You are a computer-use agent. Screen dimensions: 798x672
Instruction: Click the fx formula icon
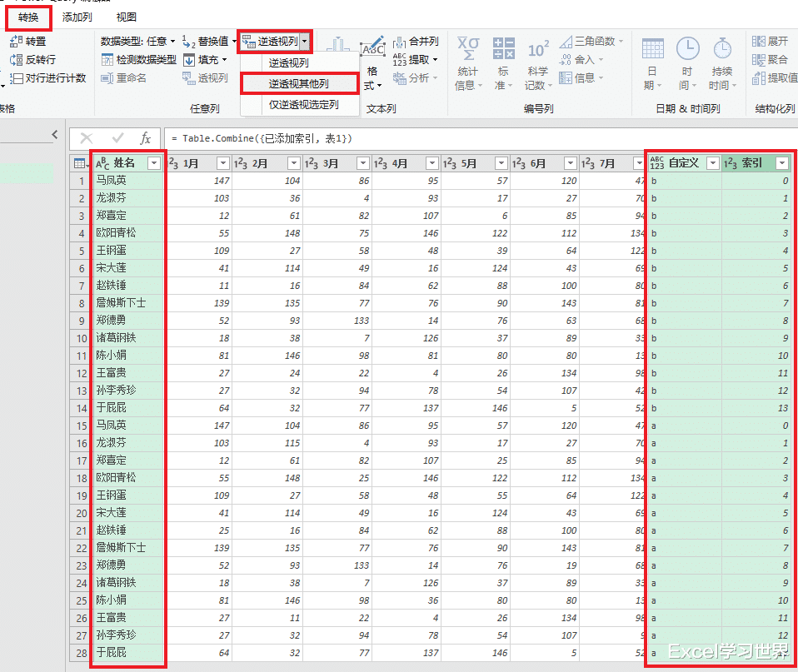(146, 138)
